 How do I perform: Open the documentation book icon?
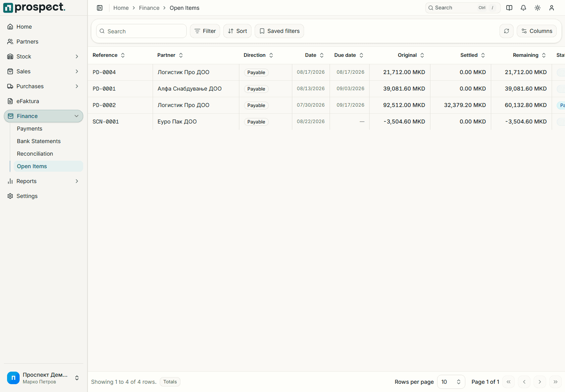click(x=509, y=8)
